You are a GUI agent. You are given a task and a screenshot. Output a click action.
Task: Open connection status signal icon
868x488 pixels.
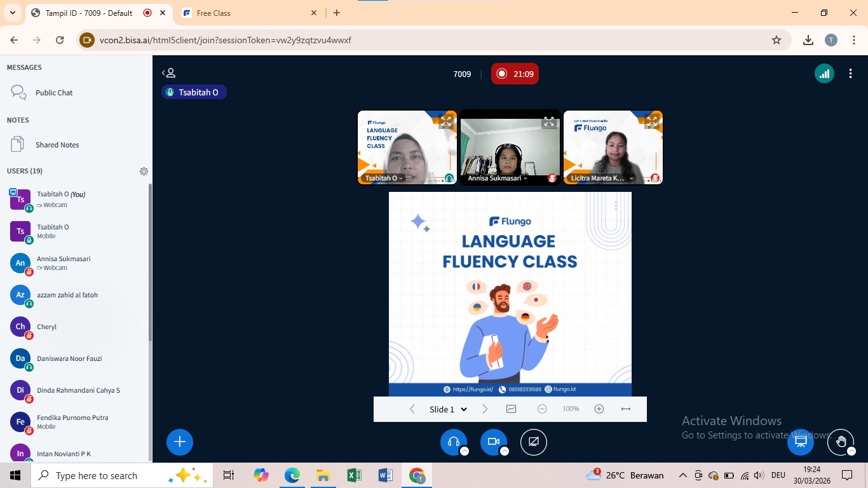[x=824, y=74]
